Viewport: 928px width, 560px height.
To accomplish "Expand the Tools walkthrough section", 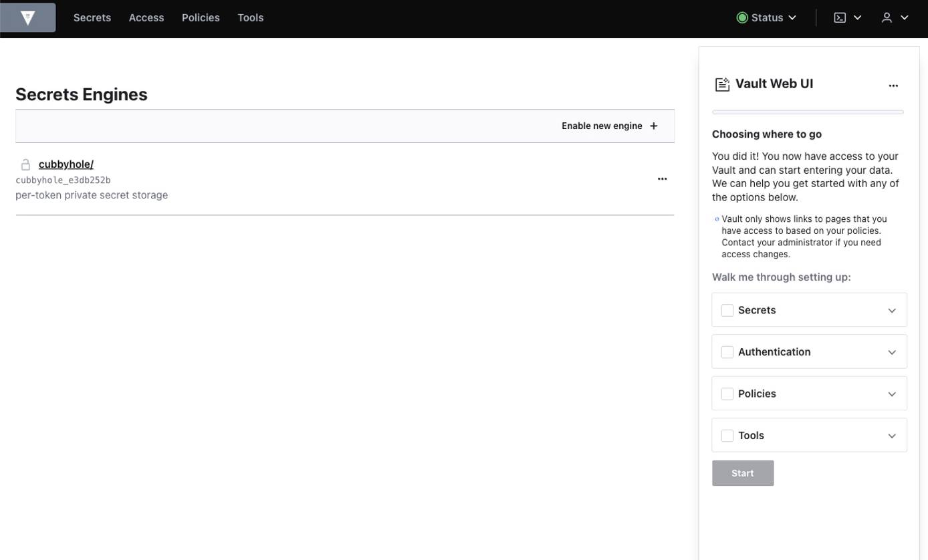I will coord(892,435).
